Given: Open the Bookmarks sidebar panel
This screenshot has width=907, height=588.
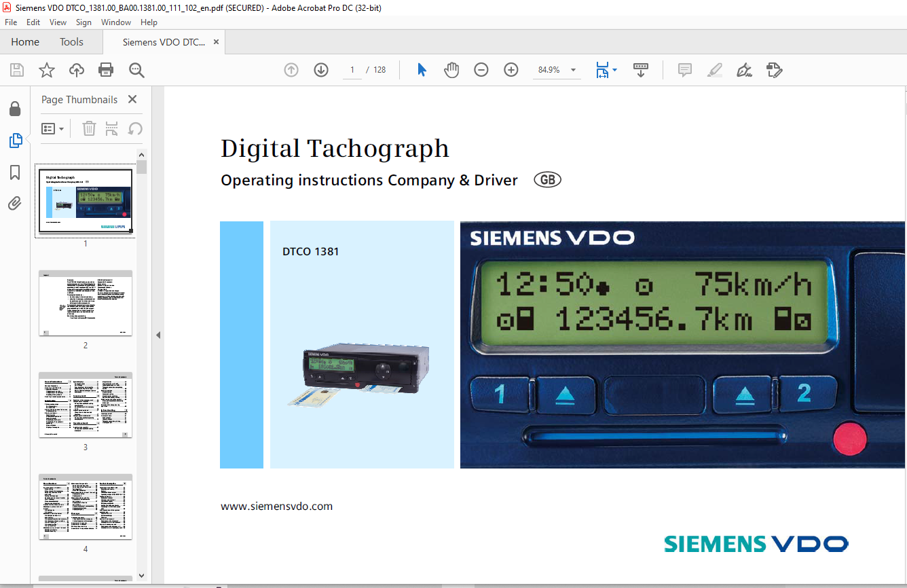Looking at the screenshot, I should [x=15, y=172].
